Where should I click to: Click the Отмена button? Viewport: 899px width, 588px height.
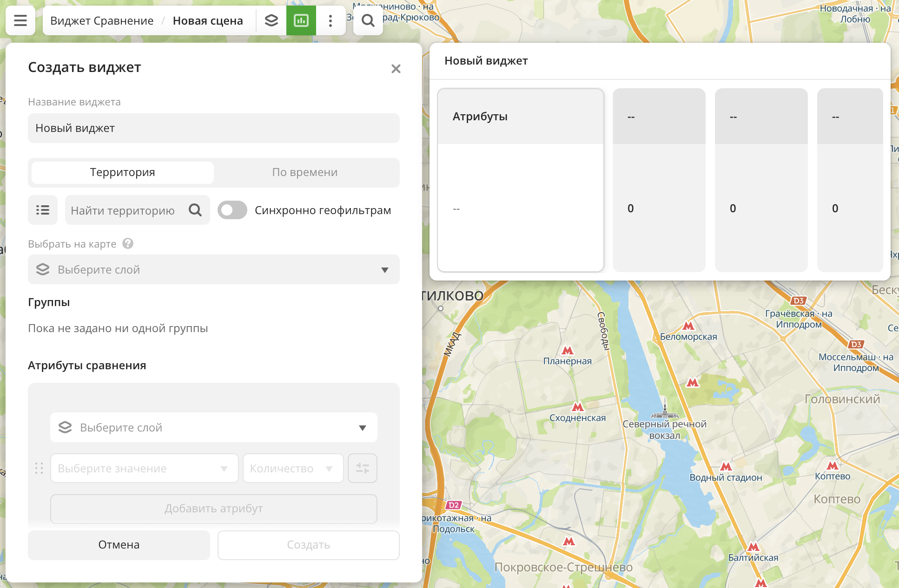[x=119, y=545]
